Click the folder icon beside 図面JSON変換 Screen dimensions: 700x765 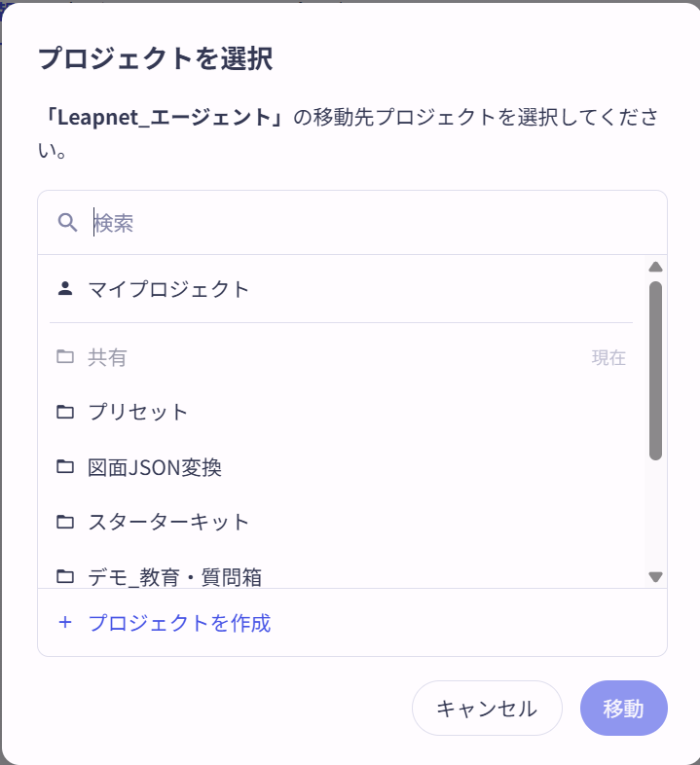[x=65, y=467]
